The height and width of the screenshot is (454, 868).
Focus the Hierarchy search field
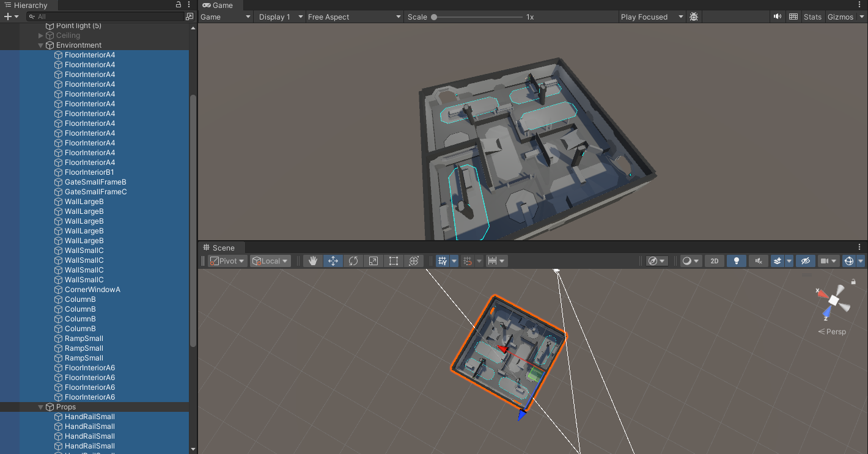[106, 16]
